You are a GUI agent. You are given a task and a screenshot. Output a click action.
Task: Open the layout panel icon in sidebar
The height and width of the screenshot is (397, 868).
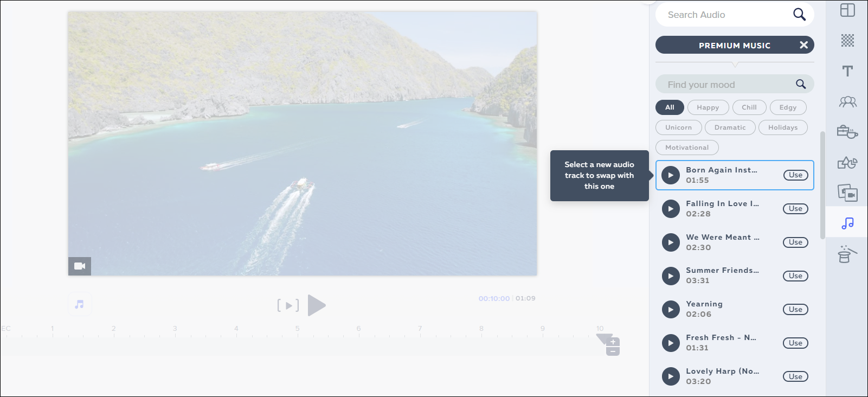click(x=847, y=10)
